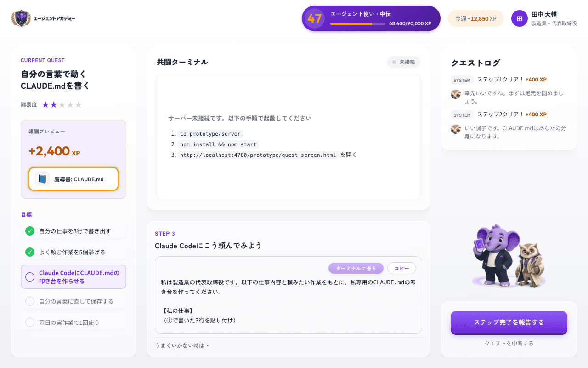588x368 pixels.
Task: Toggle よく頼む作業を5個挙げる checkmark
Action: click(30, 252)
